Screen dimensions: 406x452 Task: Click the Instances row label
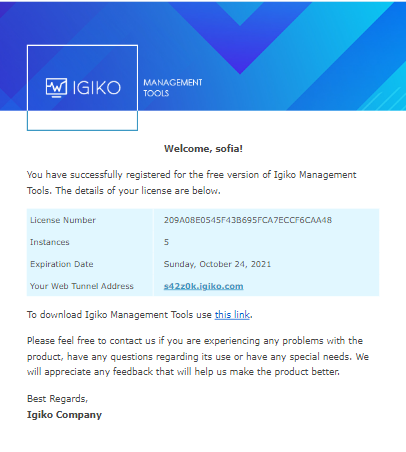tap(50, 242)
